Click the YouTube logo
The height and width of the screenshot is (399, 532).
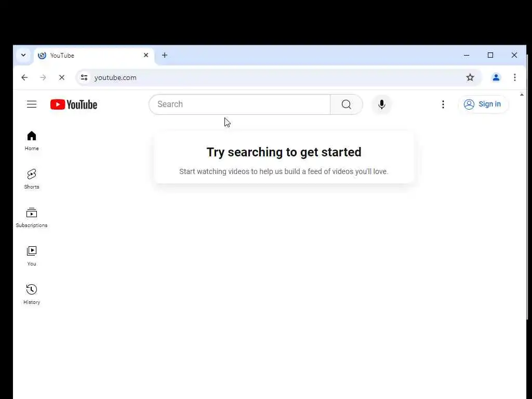74,104
